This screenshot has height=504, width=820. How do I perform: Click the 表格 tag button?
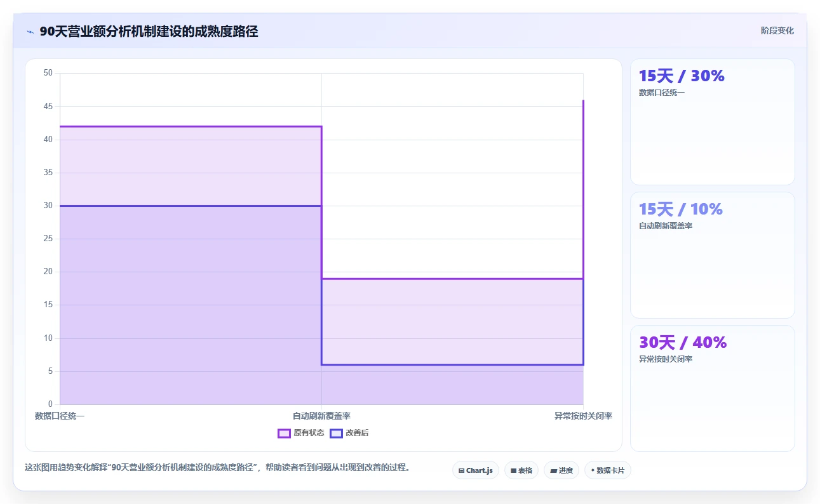click(x=521, y=470)
